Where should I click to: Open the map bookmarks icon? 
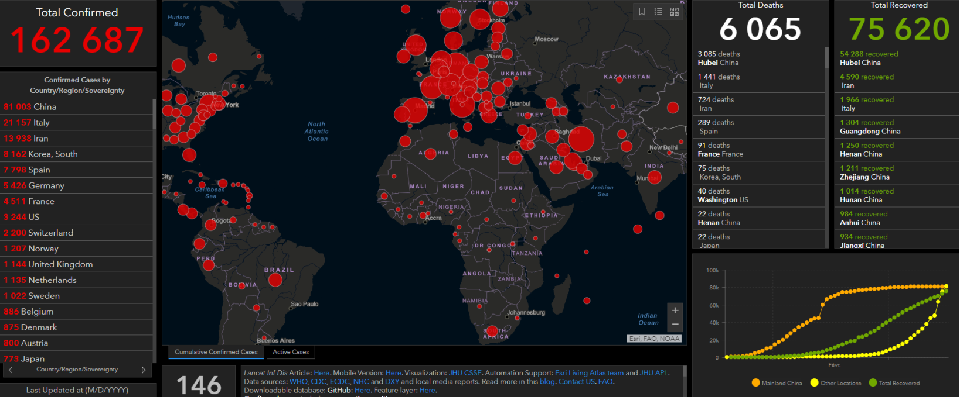pos(642,12)
